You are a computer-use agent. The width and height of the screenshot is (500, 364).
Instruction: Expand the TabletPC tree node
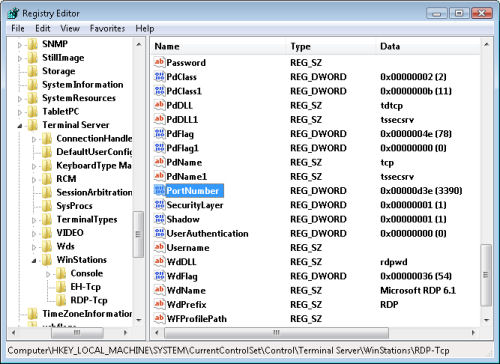tap(20, 112)
